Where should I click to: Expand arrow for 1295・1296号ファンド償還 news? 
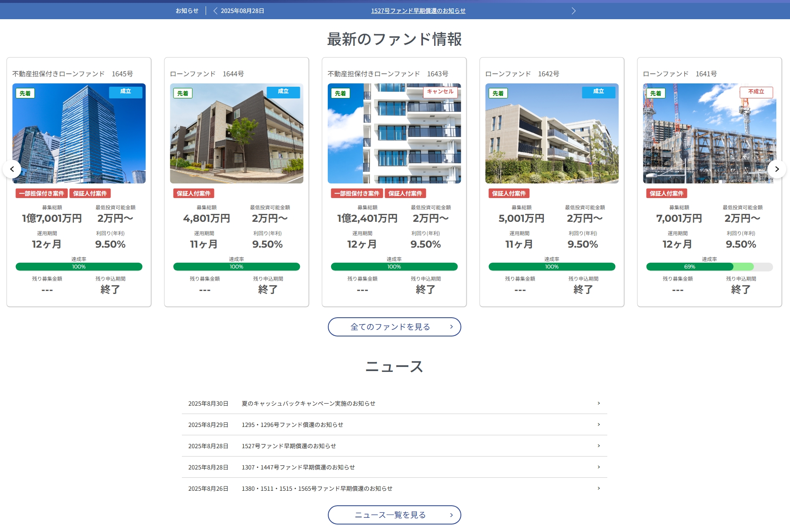599,424
